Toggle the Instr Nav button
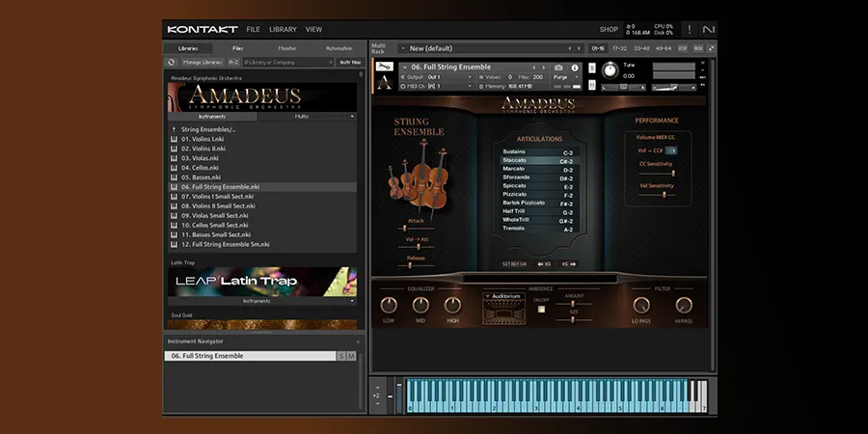The image size is (868, 434). pyautogui.click(x=350, y=63)
